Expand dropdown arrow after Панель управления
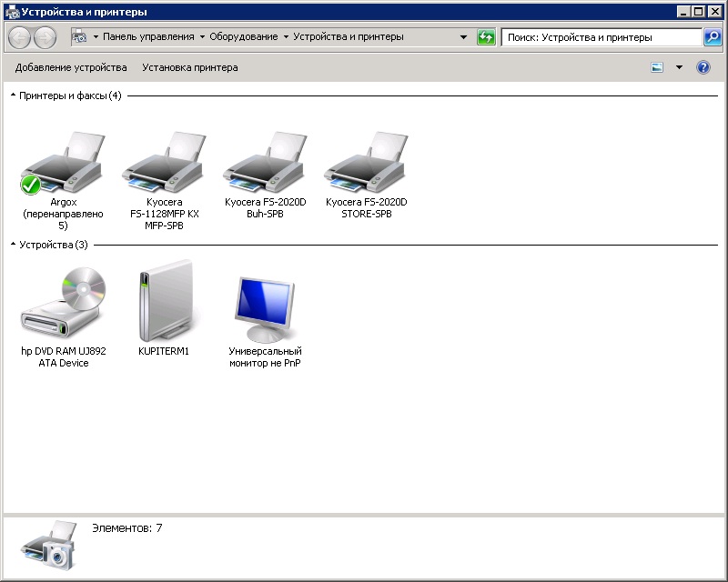728x582 pixels. coord(202,37)
